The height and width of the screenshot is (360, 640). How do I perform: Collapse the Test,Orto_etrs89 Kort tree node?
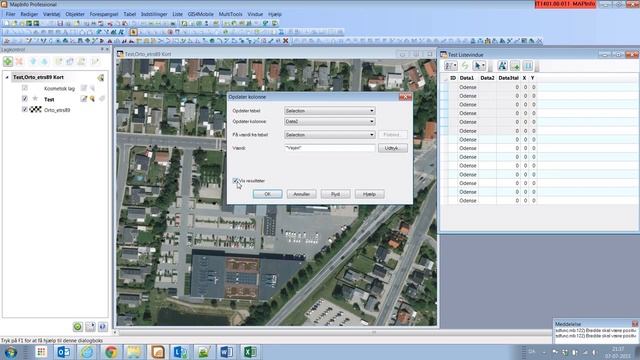7,77
